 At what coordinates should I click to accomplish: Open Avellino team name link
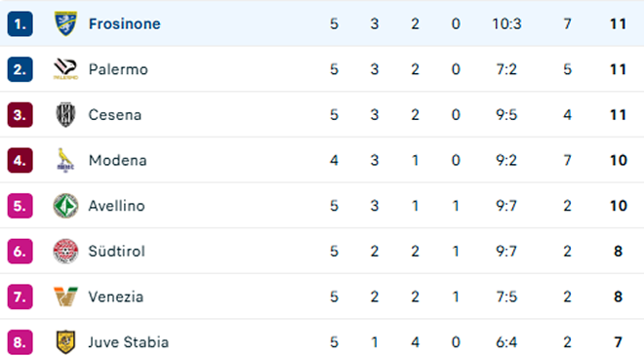117,206
